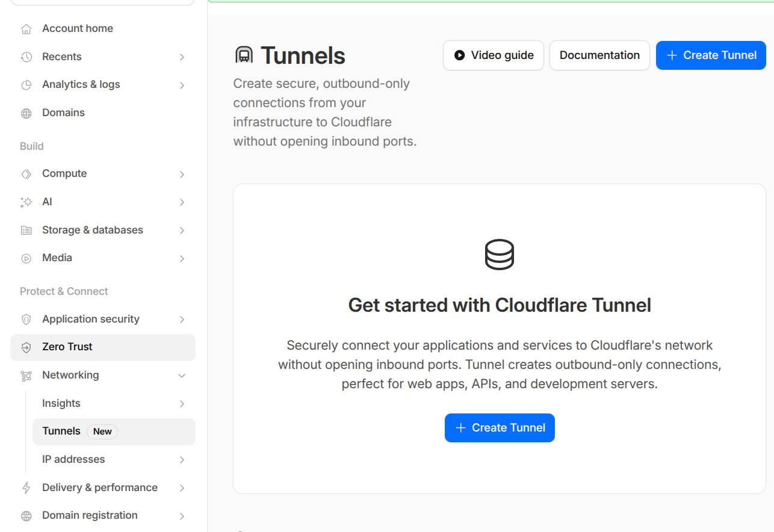This screenshot has width=774, height=532.
Task: Click the New badge next to Tunnels
Action: tap(102, 431)
